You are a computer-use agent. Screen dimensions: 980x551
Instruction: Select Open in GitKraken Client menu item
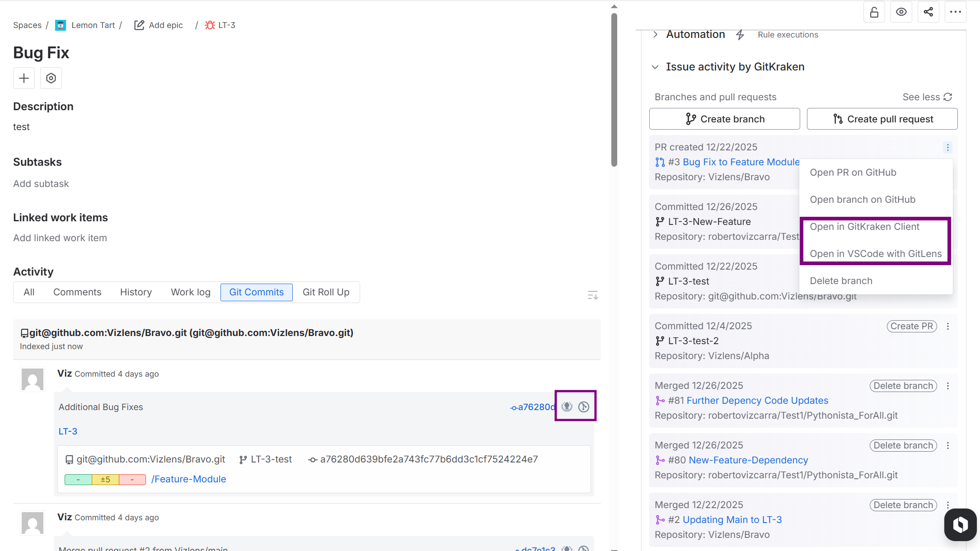tap(864, 227)
